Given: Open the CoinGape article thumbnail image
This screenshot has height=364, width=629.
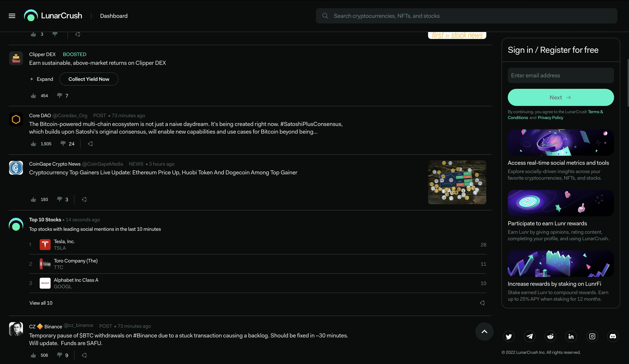Looking at the screenshot, I should 457,182.
